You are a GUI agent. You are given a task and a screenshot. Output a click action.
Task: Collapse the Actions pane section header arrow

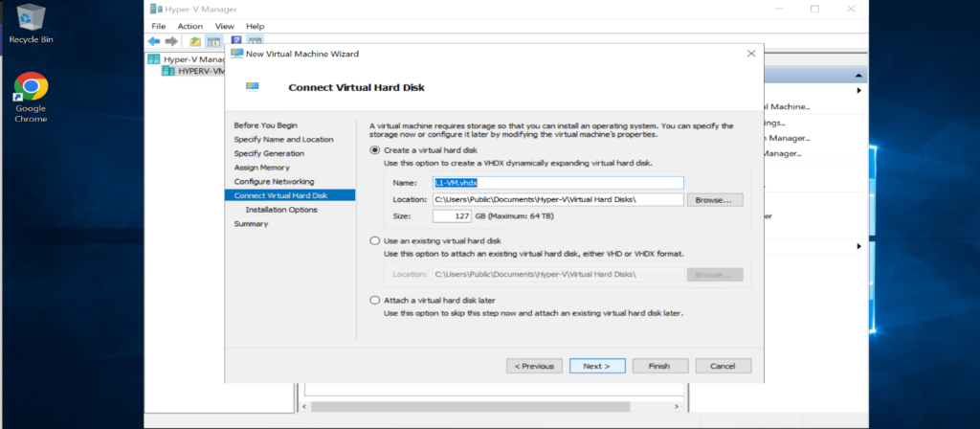[860, 76]
